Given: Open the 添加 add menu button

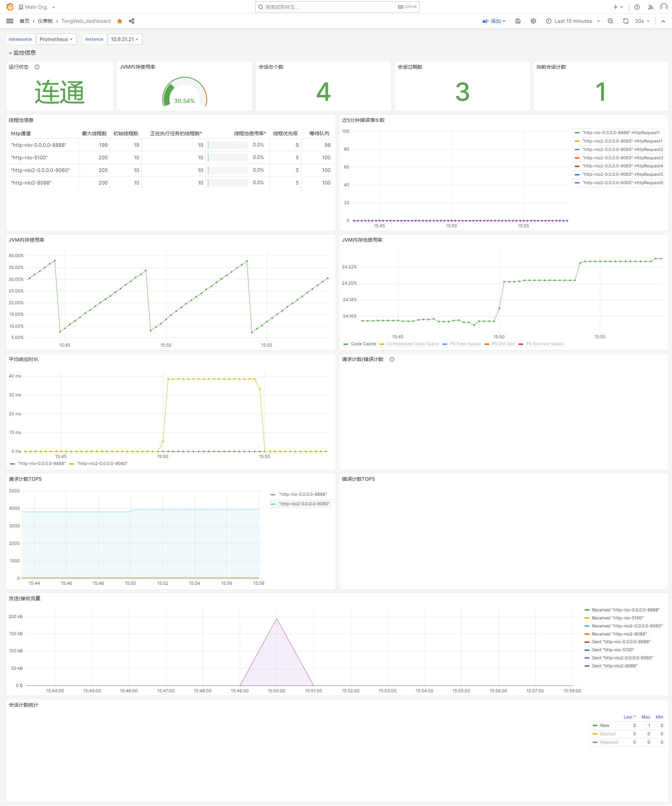Looking at the screenshot, I should pos(495,21).
